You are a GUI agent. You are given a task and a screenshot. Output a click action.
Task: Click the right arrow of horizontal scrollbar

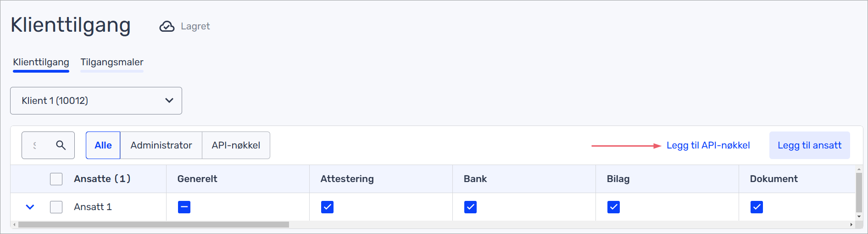(x=851, y=225)
